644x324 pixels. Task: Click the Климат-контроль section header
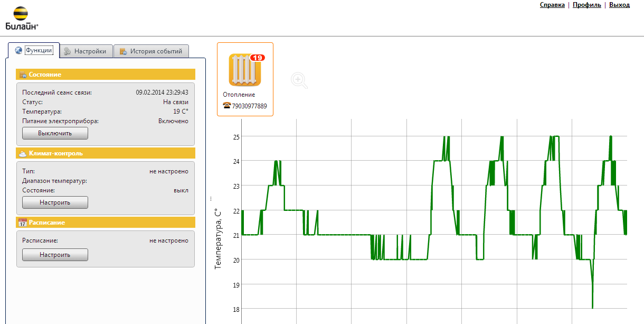pyautogui.click(x=106, y=153)
